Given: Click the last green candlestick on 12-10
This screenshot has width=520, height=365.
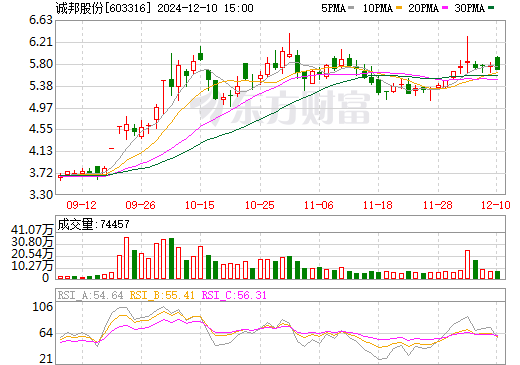Looking at the screenshot, I should pos(497,63).
